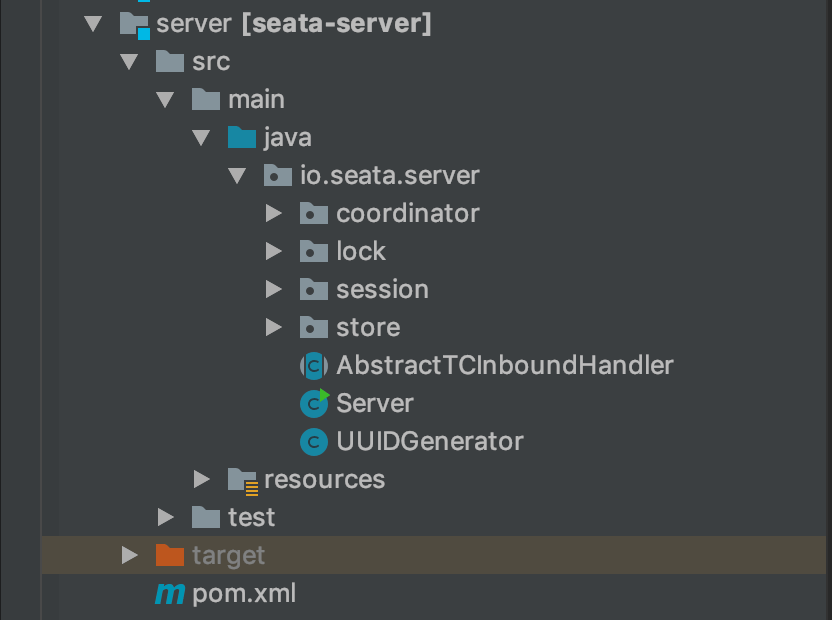Click the coordinator package icon
The width and height of the screenshot is (832, 620).
tap(314, 213)
